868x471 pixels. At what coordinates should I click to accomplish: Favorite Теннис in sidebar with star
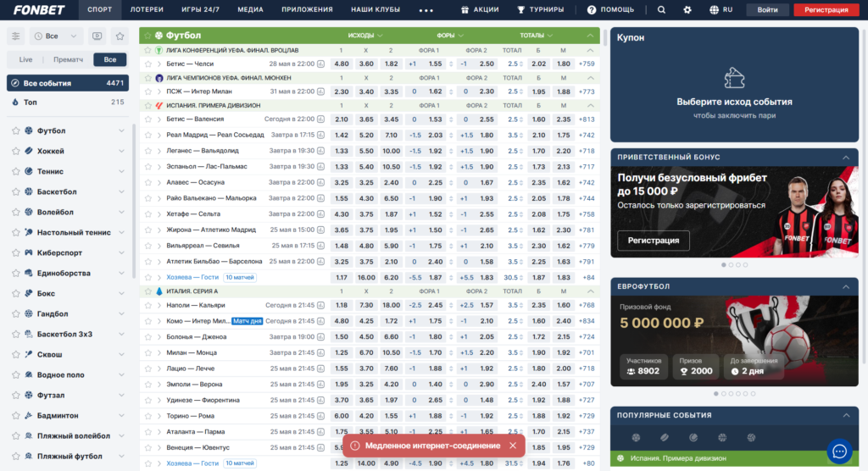[15, 172]
